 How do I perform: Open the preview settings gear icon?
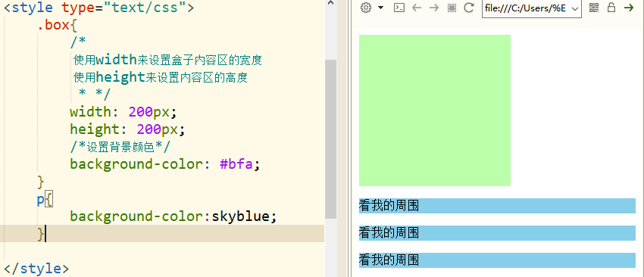pos(365,8)
